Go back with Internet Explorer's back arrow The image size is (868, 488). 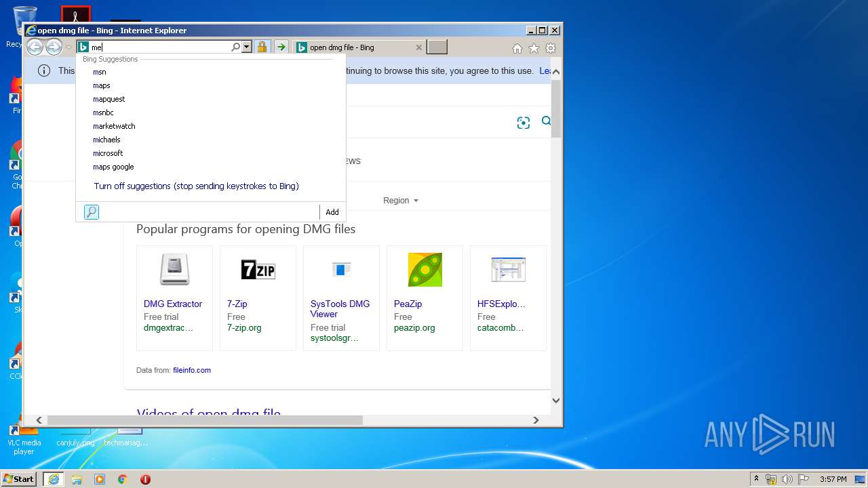coord(35,47)
